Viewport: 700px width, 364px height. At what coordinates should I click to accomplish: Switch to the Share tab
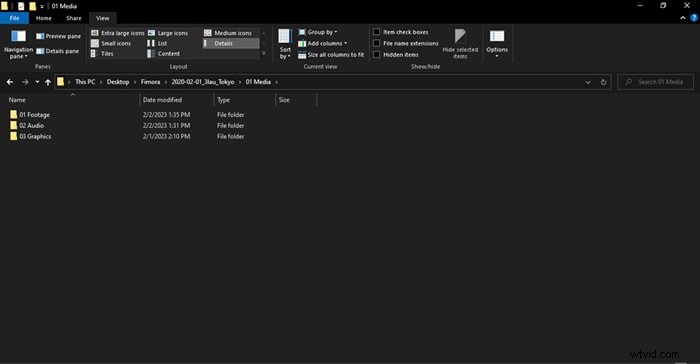74,18
